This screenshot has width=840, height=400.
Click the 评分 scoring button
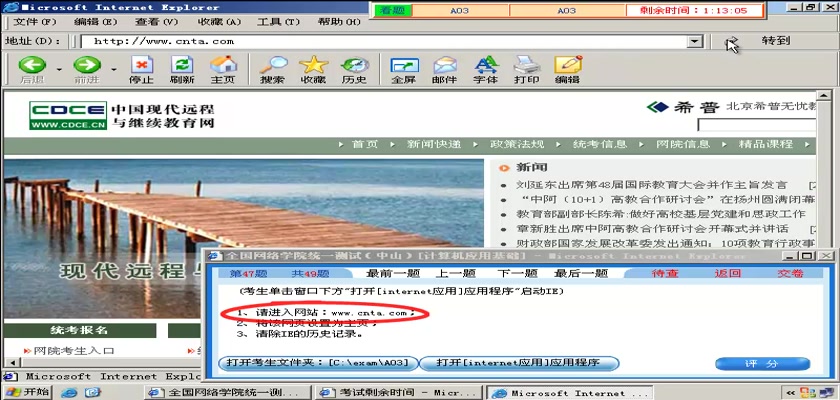(x=762, y=364)
